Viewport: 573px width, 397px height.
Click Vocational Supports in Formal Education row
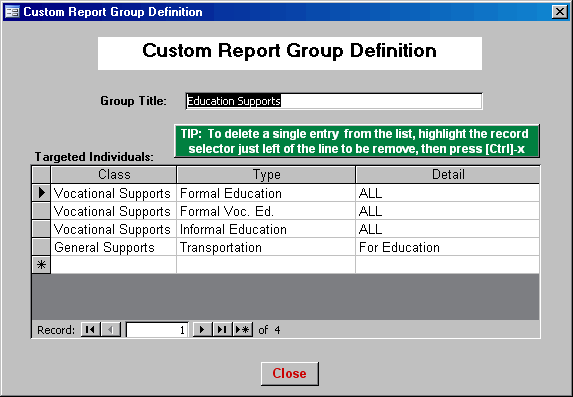tap(114, 193)
